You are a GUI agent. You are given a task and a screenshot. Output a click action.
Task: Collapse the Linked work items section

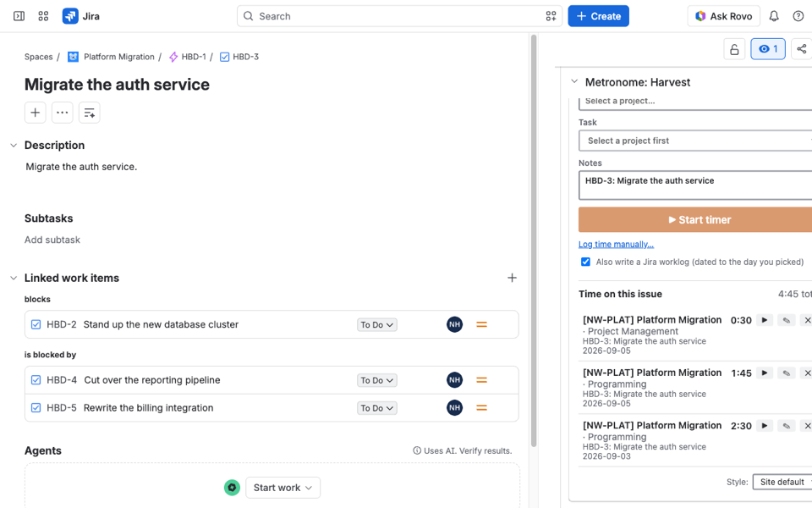coord(14,279)
